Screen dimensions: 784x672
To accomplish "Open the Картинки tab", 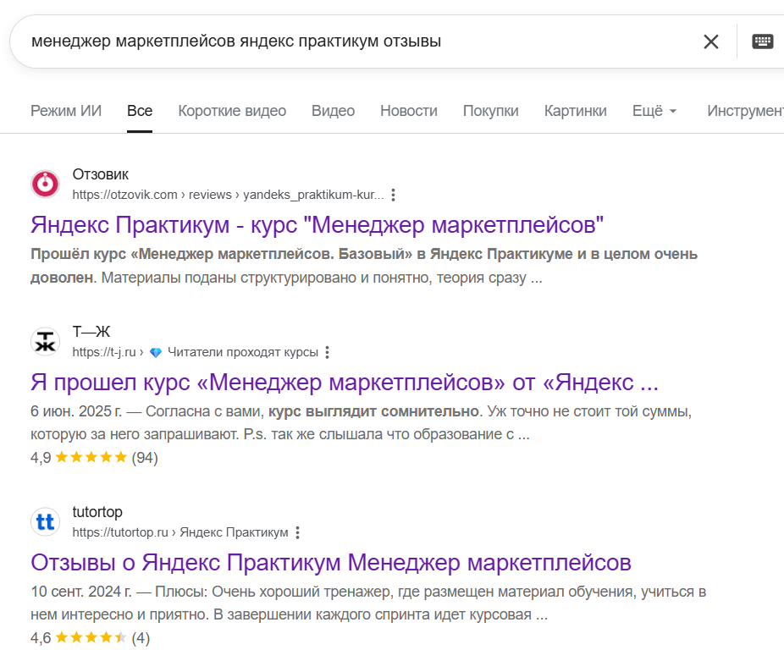I will click(x=576, y=111).
